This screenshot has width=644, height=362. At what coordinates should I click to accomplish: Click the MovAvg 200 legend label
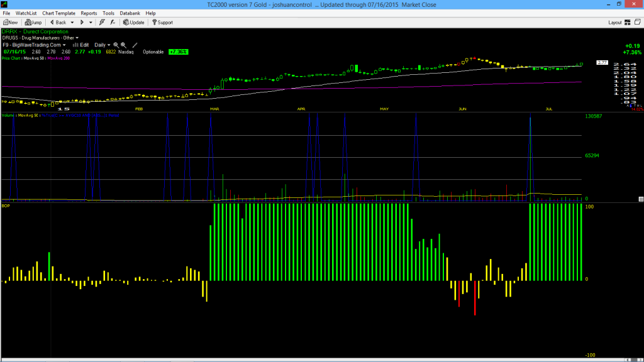58,58
